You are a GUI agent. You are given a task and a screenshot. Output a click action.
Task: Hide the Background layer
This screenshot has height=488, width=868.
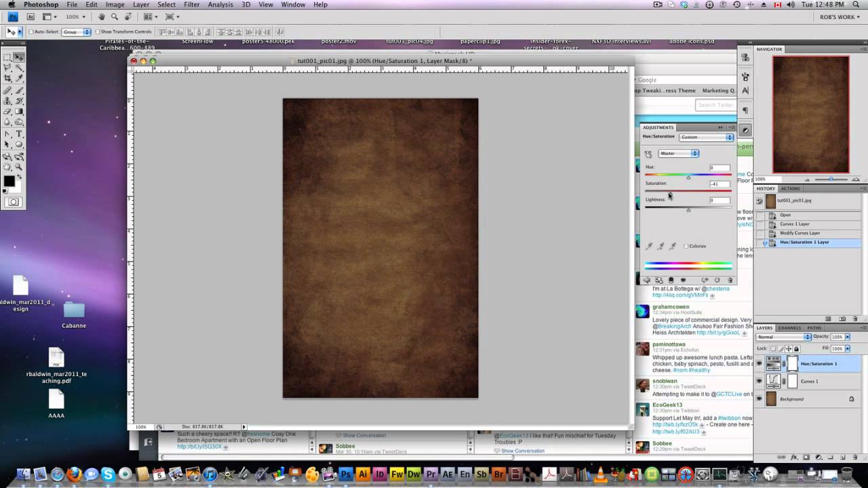click(x=759, y=399)
